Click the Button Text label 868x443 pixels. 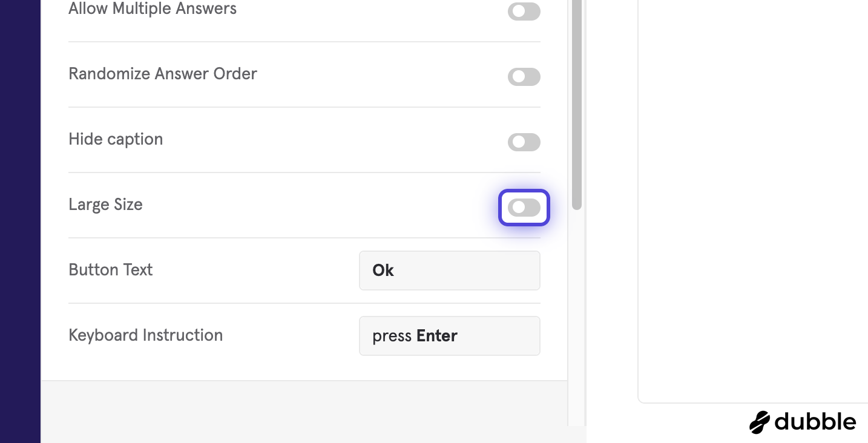click(111, 270)
